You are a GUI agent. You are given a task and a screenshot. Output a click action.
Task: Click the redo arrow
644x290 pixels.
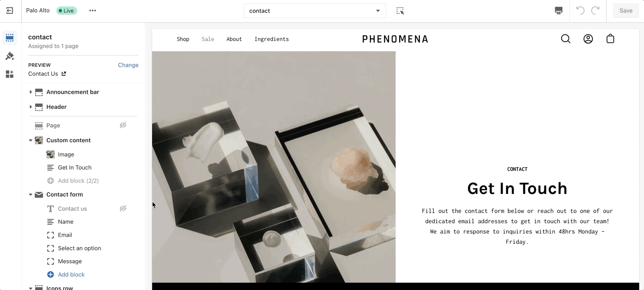pyautogui.click(x=596, y=11)
